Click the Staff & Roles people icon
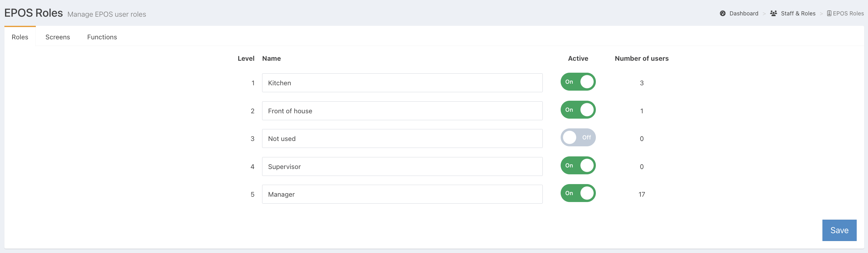868x253 pixels. [x=773, y=14]
